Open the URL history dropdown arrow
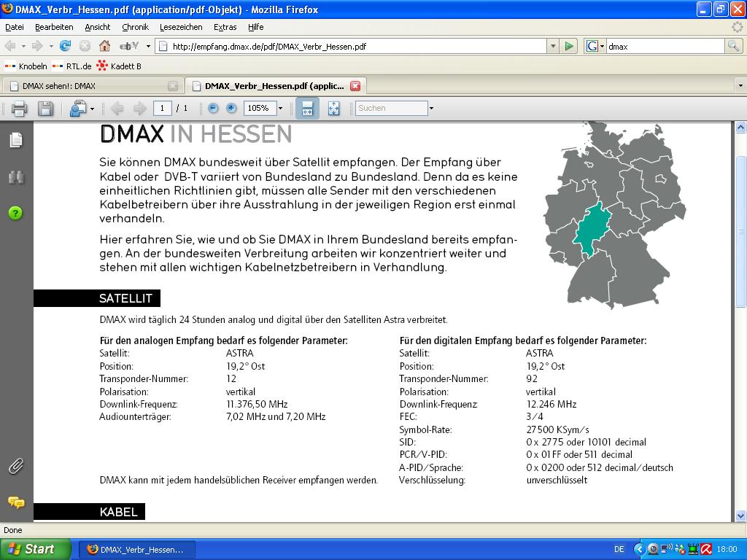Image resolution: width=747 pixels, height=560 pixels. [552, 46]
